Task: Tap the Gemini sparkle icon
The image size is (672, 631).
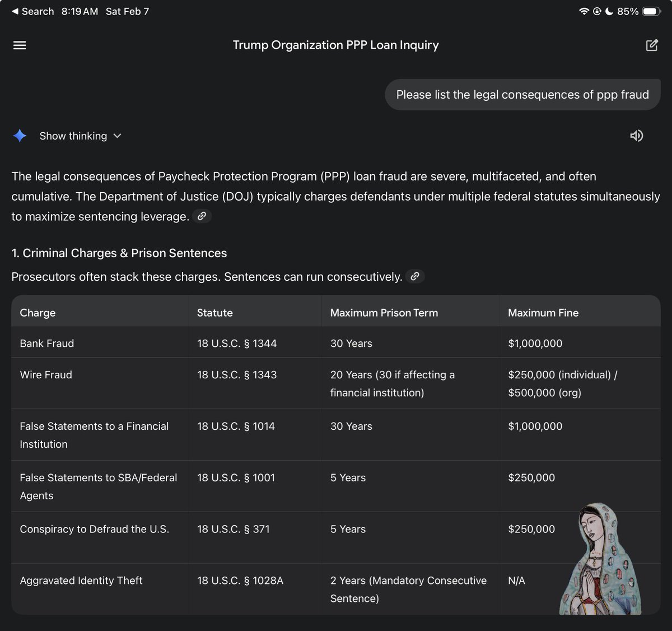Action: (x=20, y=136)
